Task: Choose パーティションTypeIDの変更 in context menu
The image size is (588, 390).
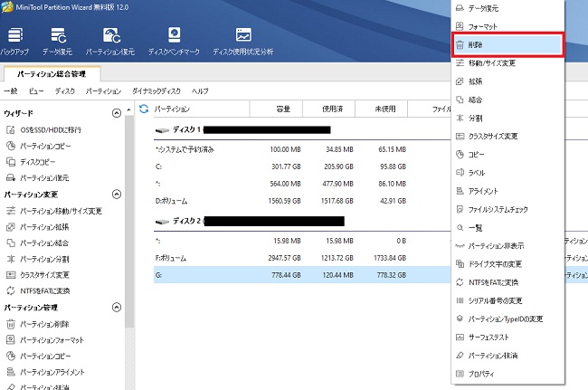Action: [508, 319]
